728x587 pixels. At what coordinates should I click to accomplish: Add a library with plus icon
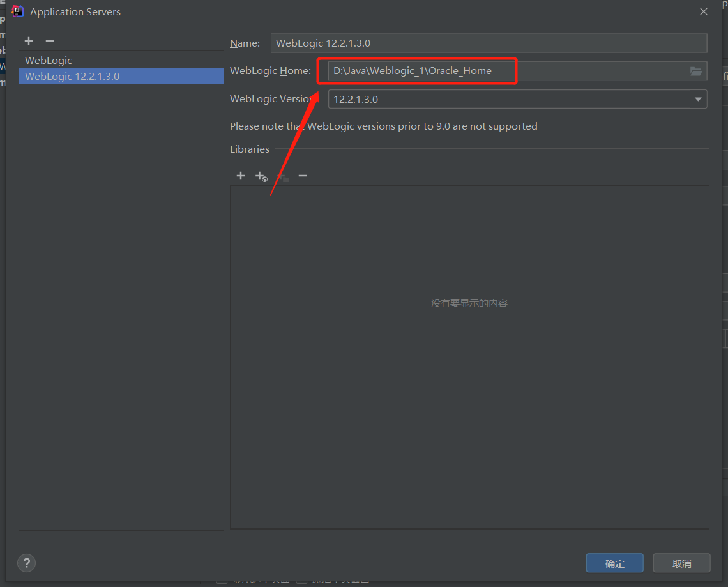(x=241, y=176)
